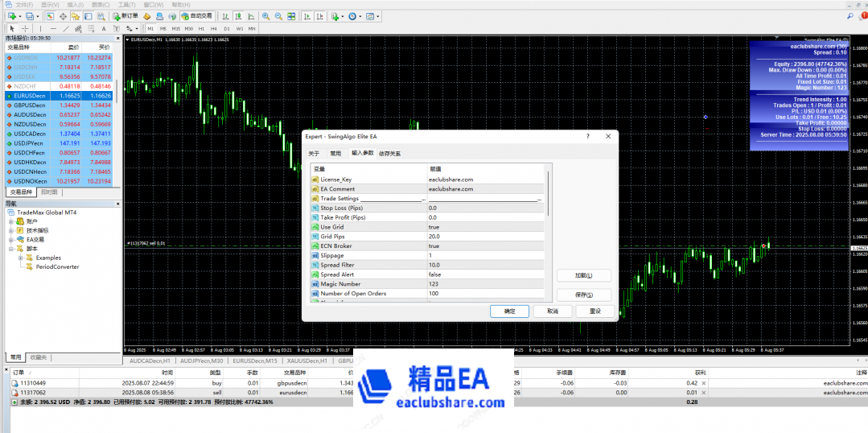Select the text label 'A' tool
The image size is (868, 433).
coord(104,28)
